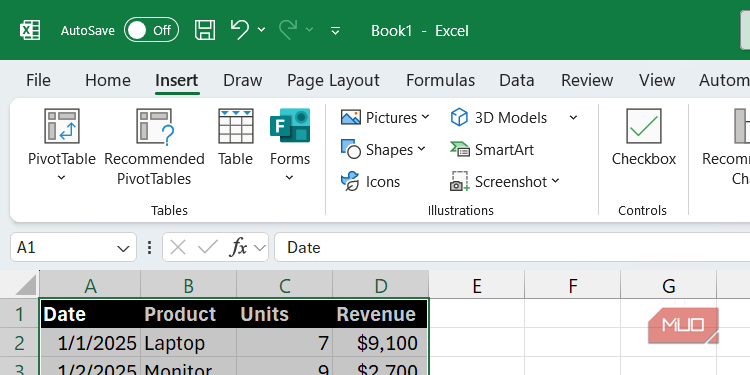The height and width of the screenshot is (375, 750).
Task: Confirm the entry with the checkmark icon
Action: pos(208,248)
